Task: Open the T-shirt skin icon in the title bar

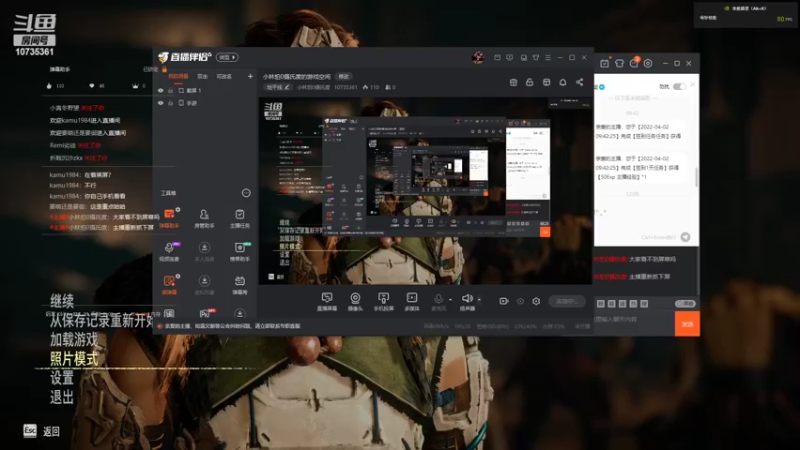Action: pyautogui.click(x=536, y=58)
